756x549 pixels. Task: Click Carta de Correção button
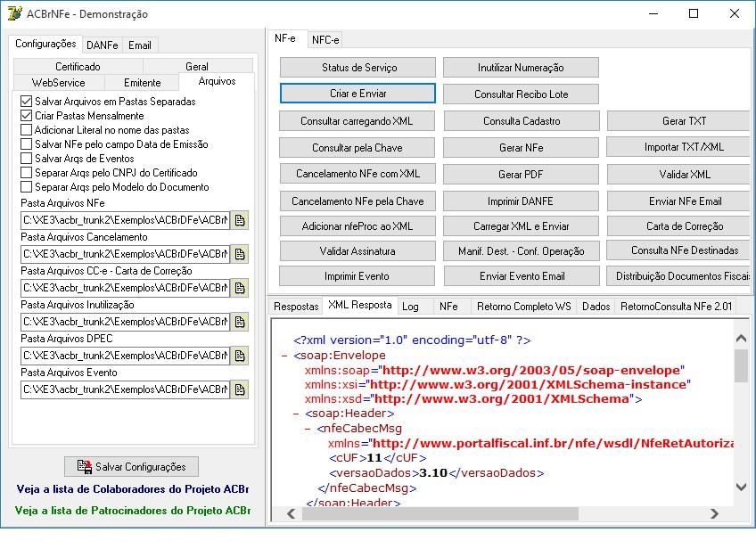point(678,226)
